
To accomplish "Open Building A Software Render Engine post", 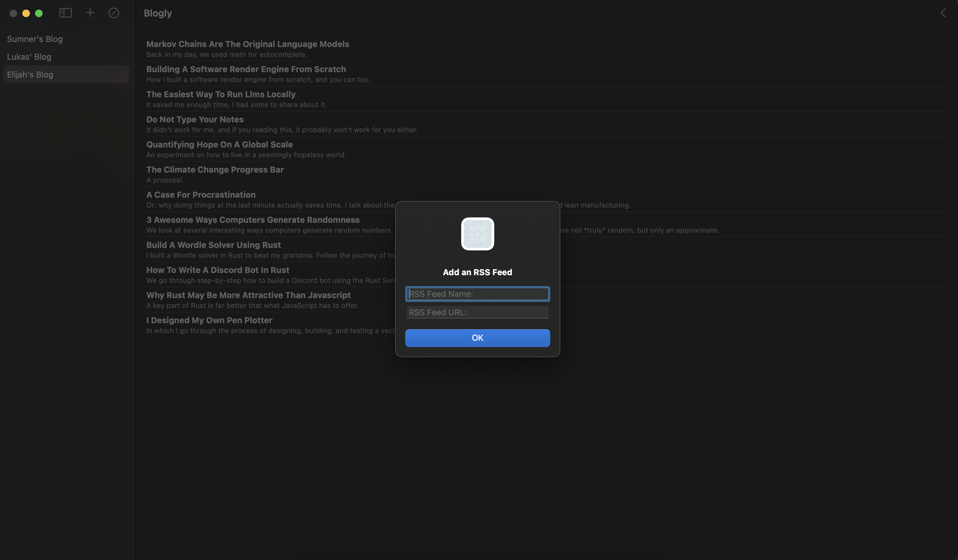I will click(246, 69).
